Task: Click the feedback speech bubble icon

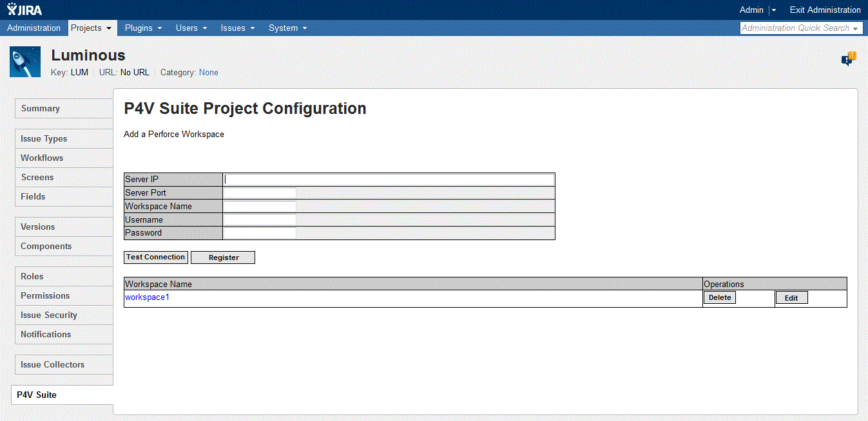Action: pos(848,59)
